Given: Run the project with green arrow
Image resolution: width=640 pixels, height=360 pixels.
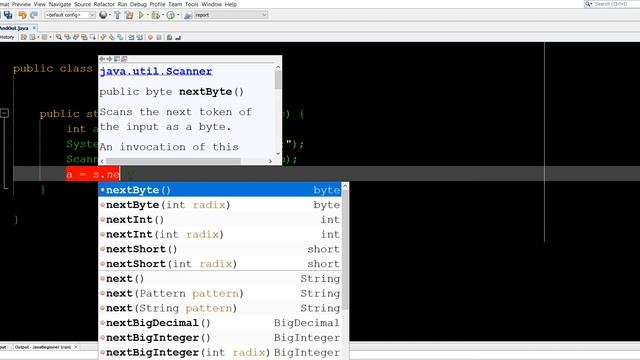Looking at the screenshot, I should pos(141,15).
